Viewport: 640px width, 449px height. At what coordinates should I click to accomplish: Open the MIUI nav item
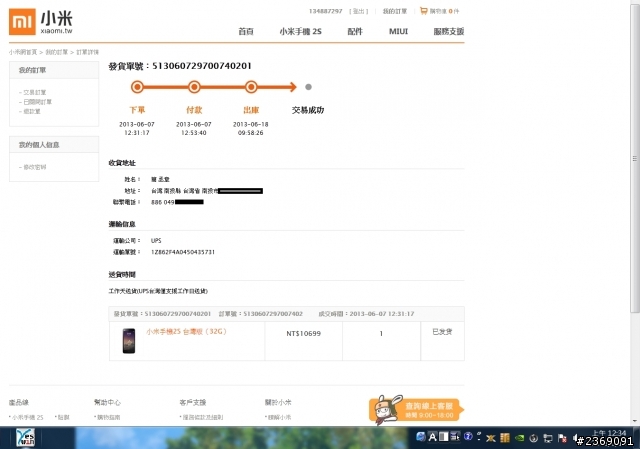pos(398,31)
